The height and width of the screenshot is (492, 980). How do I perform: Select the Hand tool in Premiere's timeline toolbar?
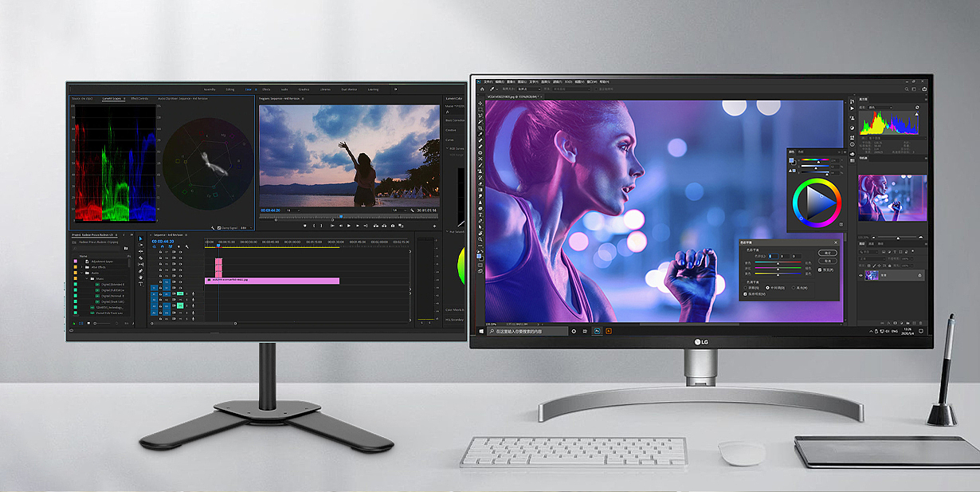[140, 277]
